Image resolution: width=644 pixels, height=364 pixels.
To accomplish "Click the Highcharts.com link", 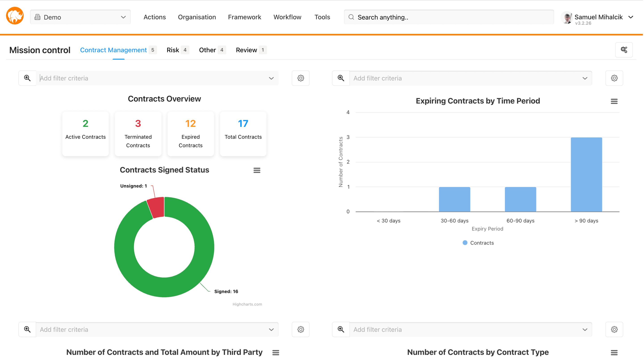I will pos(247,304).
